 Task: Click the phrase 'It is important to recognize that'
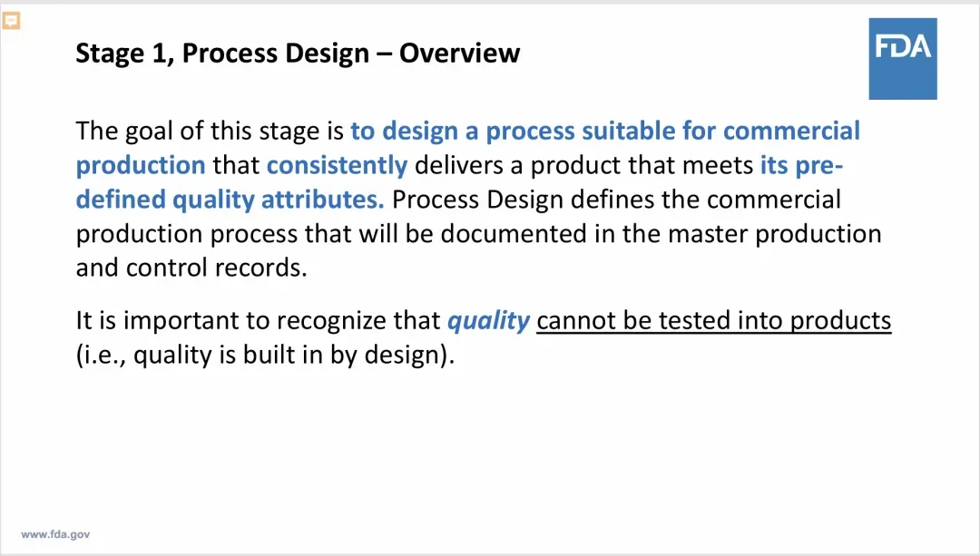(258, 320)
